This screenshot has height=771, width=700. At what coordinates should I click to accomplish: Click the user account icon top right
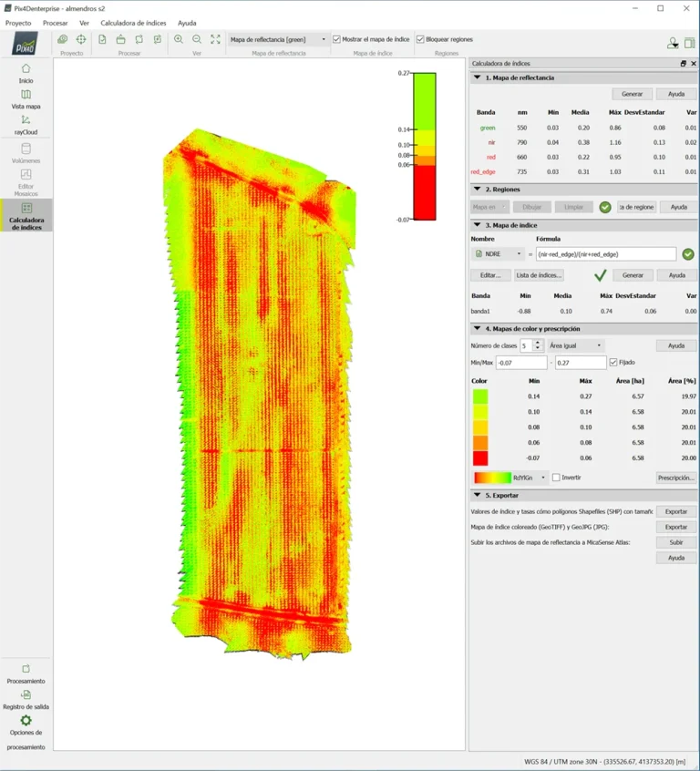pyautogui.click(x=673, y=43)
